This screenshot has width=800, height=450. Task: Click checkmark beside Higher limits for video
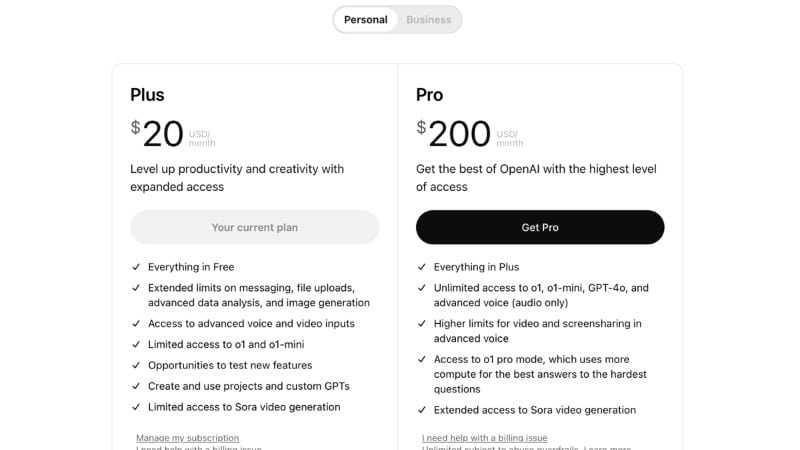point(422,324)
